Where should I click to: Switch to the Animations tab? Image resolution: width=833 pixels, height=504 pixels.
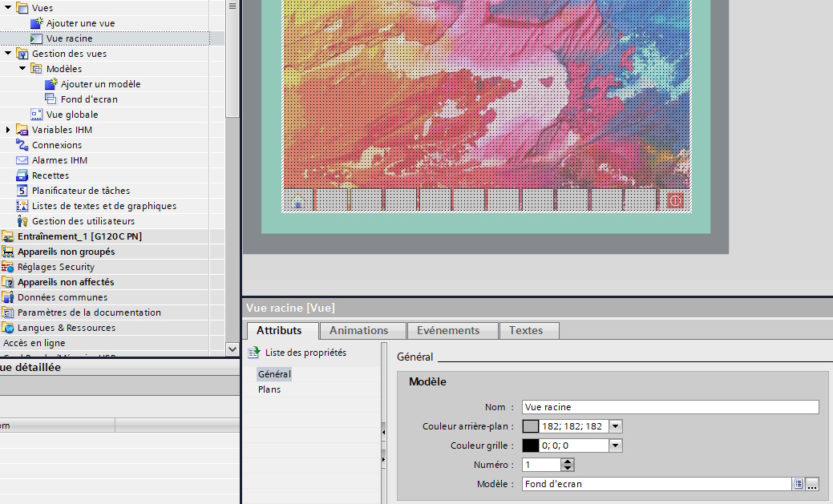coord(358,330)
